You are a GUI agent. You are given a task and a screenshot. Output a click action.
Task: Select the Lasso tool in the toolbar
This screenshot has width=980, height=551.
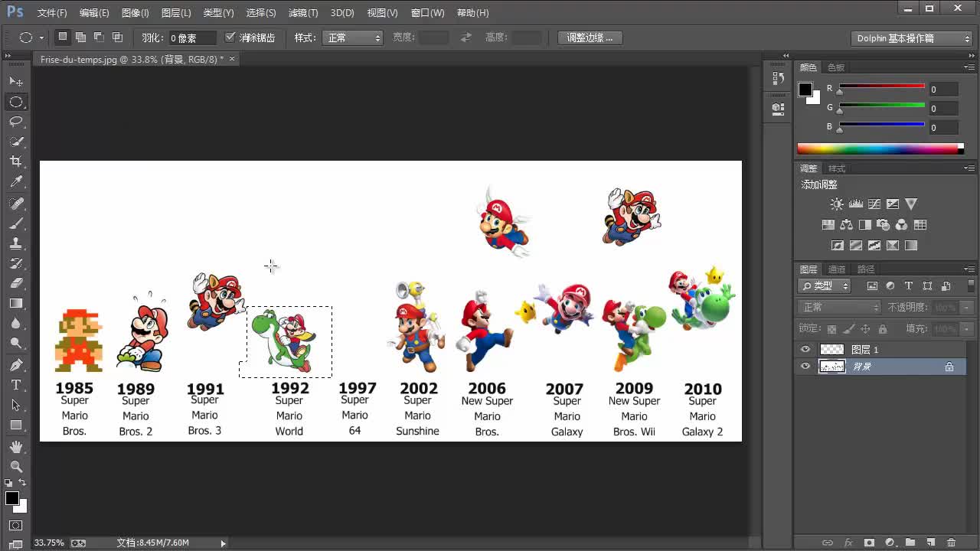[x=16, y=122]
